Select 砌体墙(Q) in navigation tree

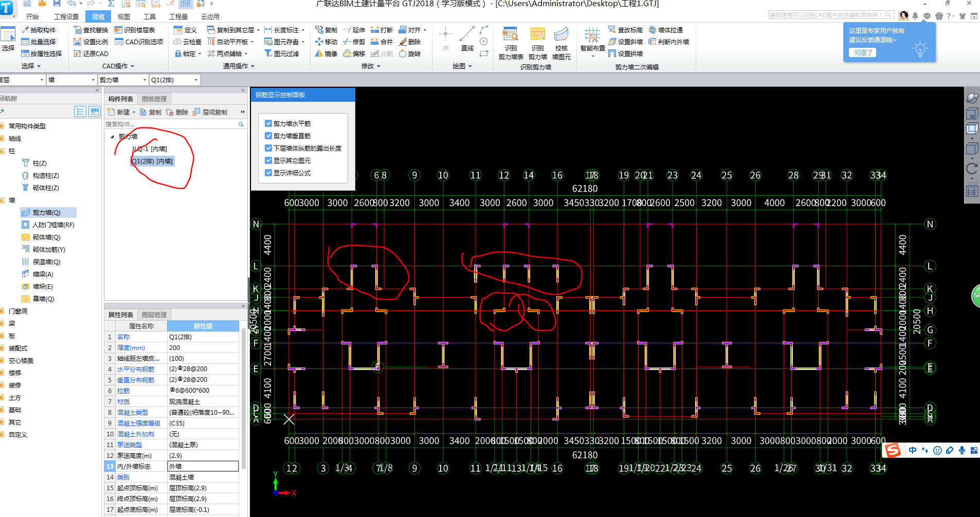click(x=41, y=237)
